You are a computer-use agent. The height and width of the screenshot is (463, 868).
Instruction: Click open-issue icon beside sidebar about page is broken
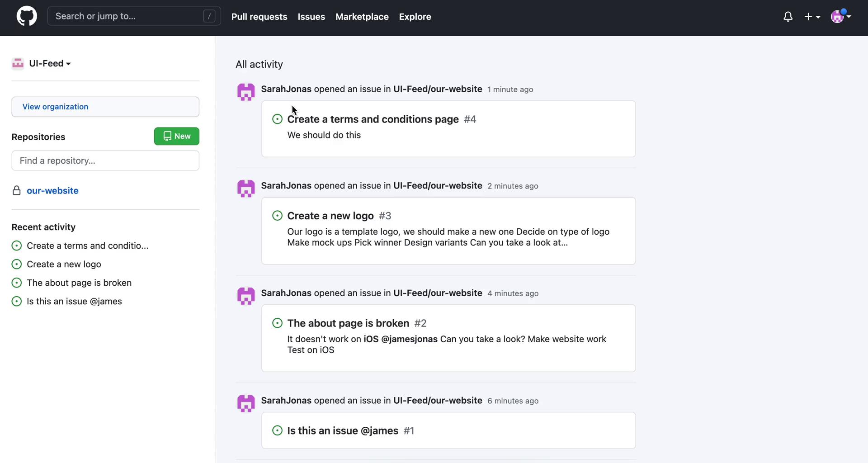[x=17, y=283]
